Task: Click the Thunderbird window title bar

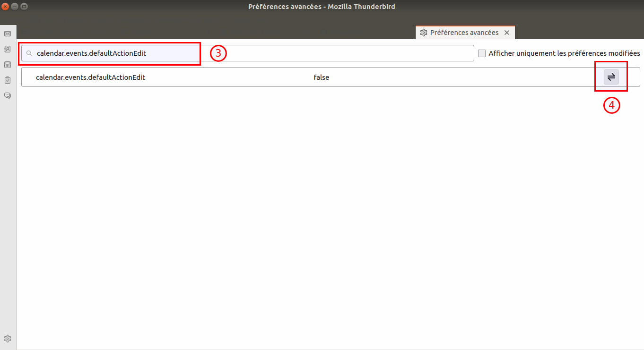Action: [322, 7]
